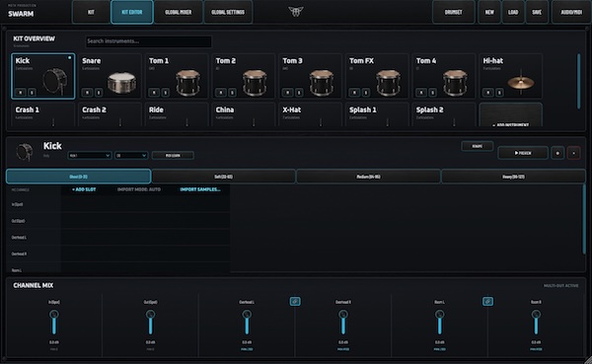Solo the Kick instrument
This screenshot has width=592, height=364.
[x=32, y=92]
